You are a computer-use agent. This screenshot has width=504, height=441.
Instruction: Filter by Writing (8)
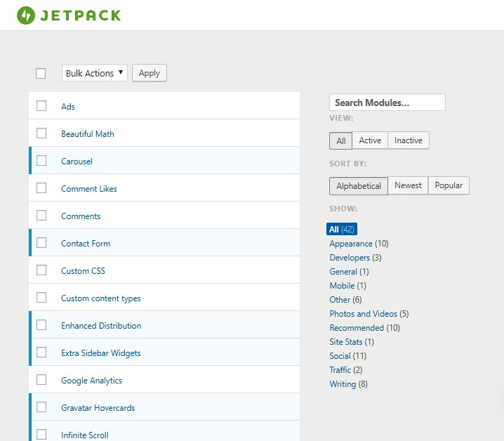348,384
